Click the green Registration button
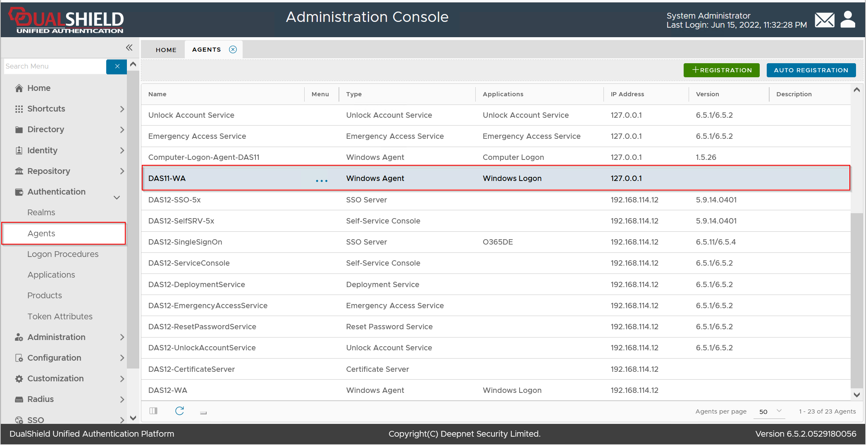Image resolution: width=868 pixels, height=447 pixels. click(721, 70)
